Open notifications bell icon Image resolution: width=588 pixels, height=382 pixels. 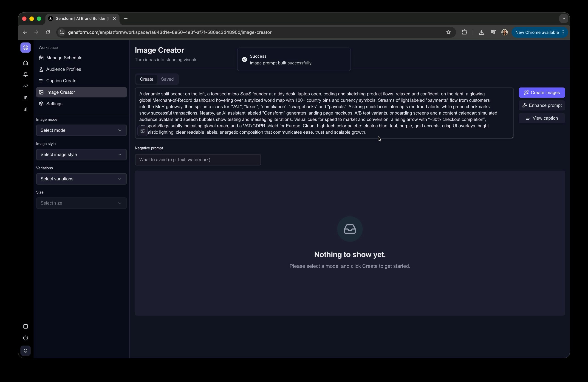point(25,75)
